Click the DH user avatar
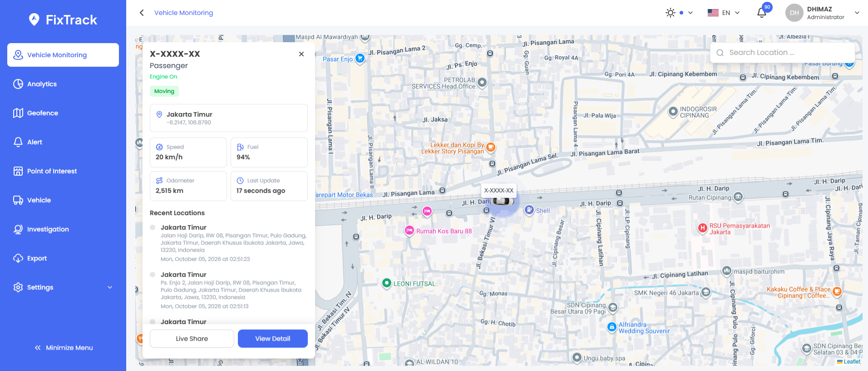 point(794,13)
